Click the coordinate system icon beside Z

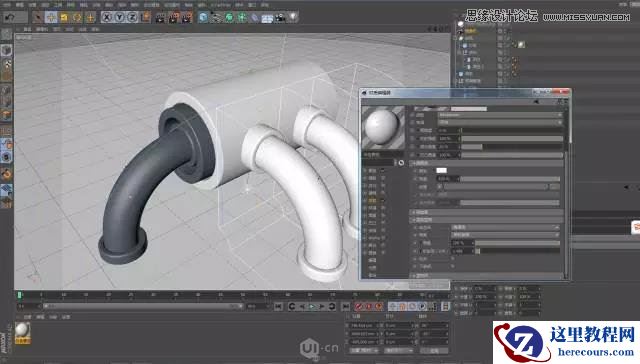[145, 17]
